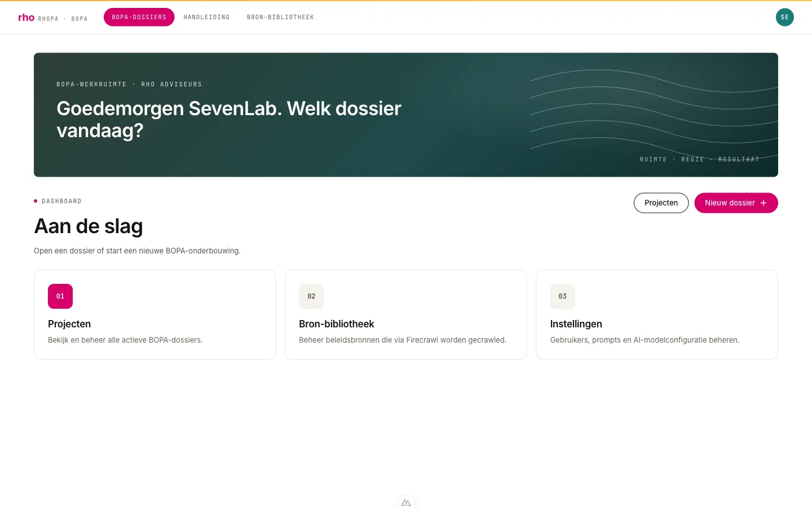Click 'Beheer beleidsbronnen die via Firecrawl' text
812x508 pixels.
403,340
